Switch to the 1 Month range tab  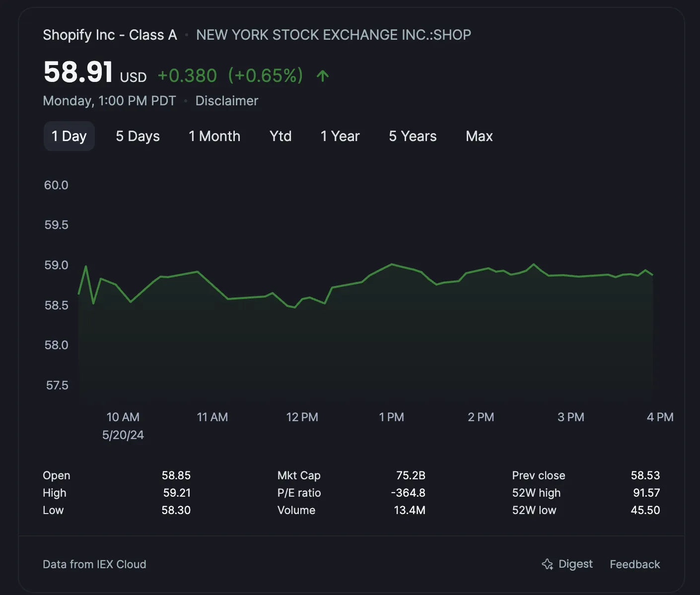214,136
